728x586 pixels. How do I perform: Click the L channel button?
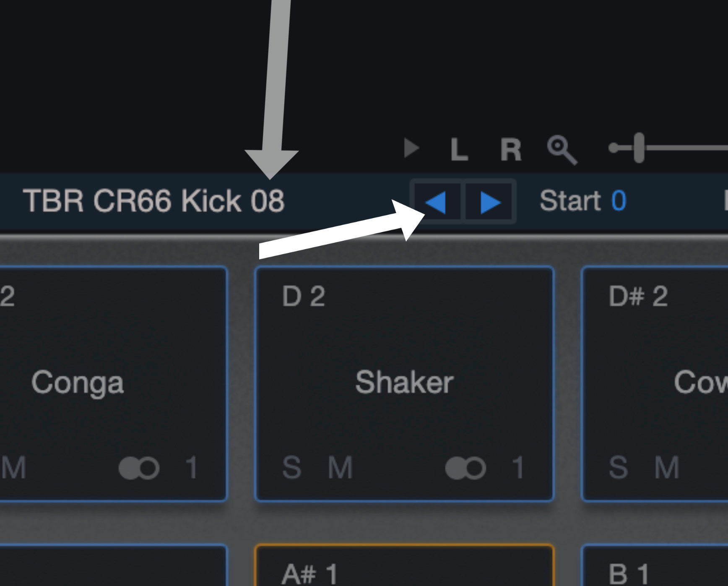tap(459, 149)
